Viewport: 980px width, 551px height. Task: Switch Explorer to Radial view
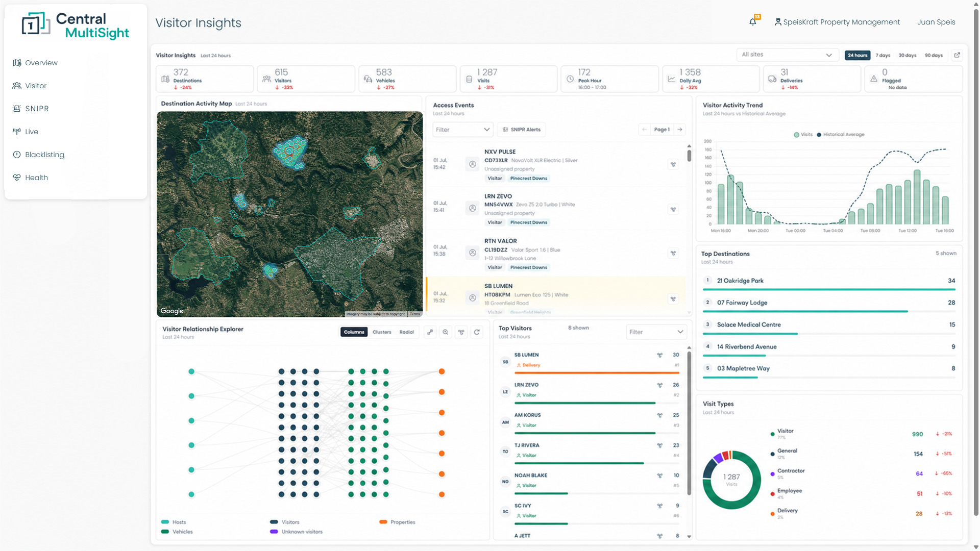(407, 332)
